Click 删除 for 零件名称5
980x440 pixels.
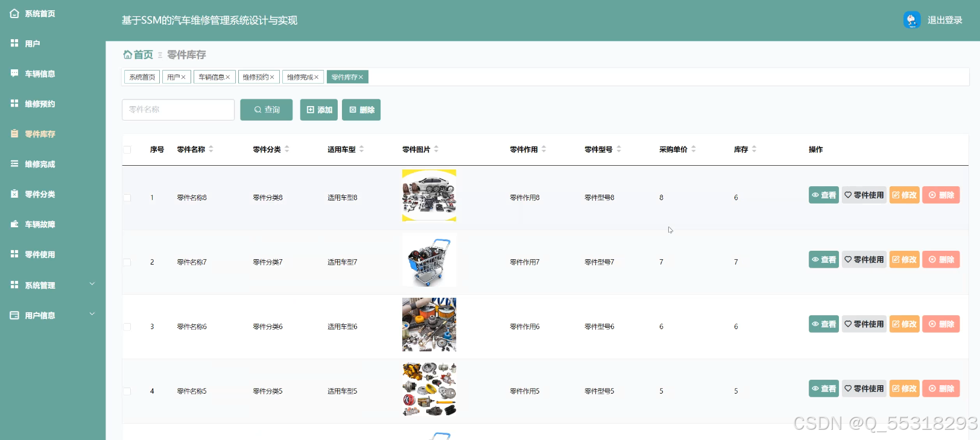click(941, 389)
